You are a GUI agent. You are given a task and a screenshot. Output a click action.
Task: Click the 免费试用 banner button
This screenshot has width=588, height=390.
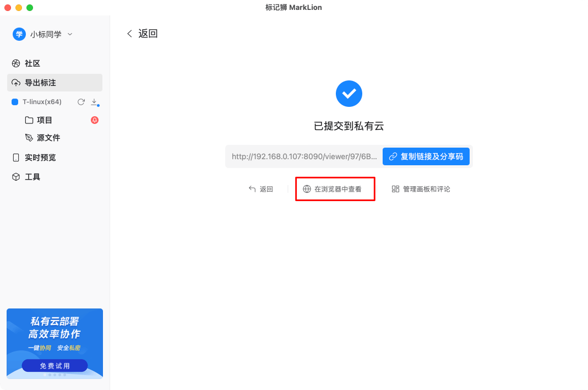click(x=55, y=366)
